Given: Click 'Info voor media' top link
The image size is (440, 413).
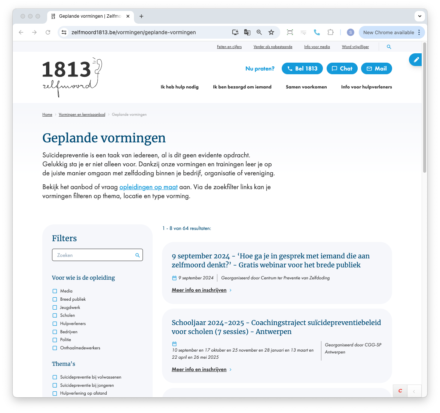Looking at the screenshot, I should pyautogui.click(x=317, y=47).
